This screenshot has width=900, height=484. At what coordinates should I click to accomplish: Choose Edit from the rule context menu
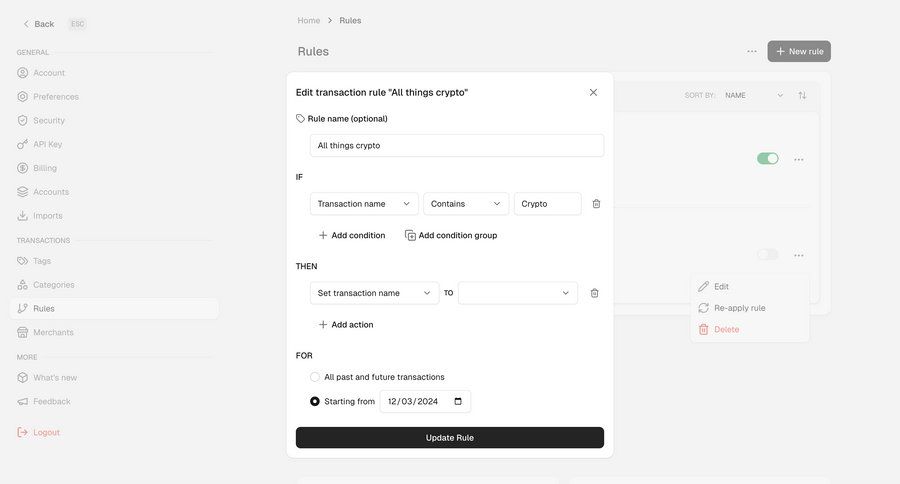[x=750, y=286]
